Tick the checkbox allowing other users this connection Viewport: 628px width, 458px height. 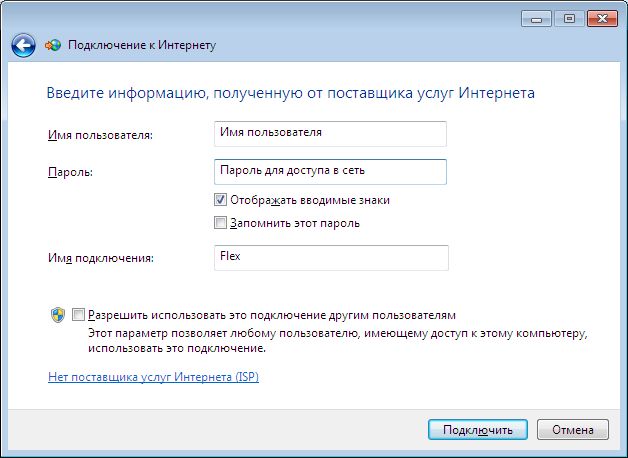[x=78, y=315]
